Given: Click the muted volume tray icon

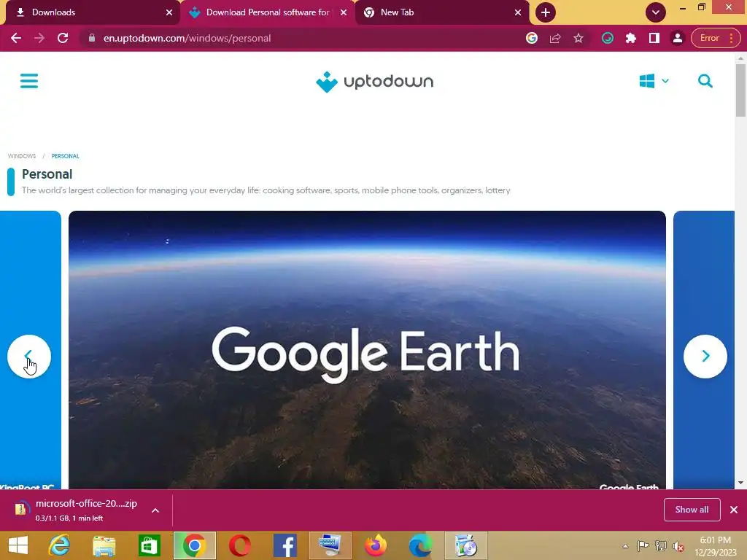Looking at the screenshot, I should coord(678,545).
